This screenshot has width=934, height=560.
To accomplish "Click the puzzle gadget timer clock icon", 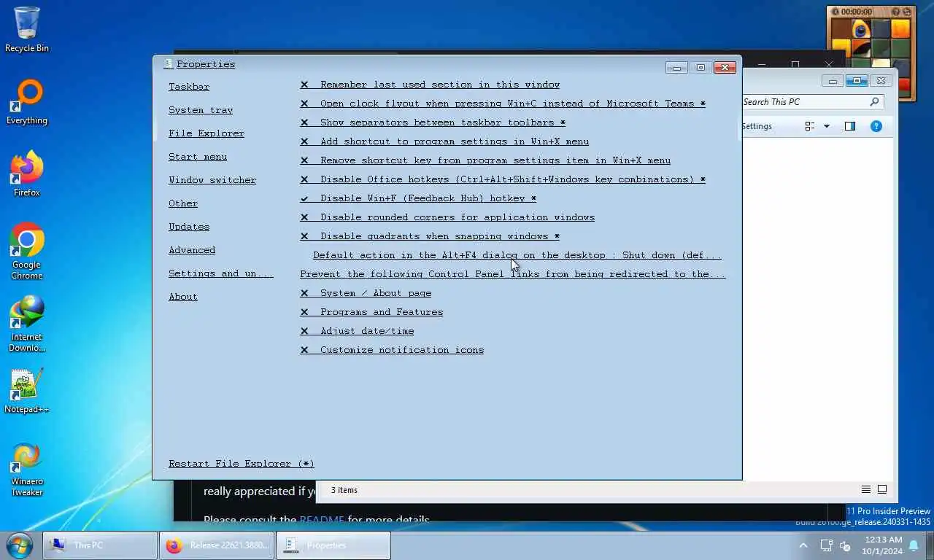I will click(x=835, y=12).
